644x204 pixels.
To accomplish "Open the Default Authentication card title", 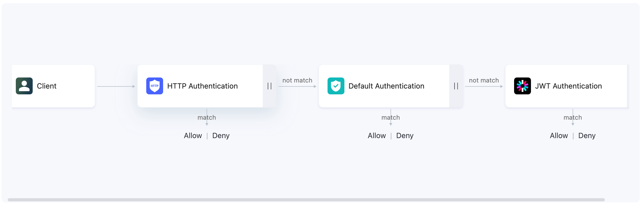I will tap(386, 86).
